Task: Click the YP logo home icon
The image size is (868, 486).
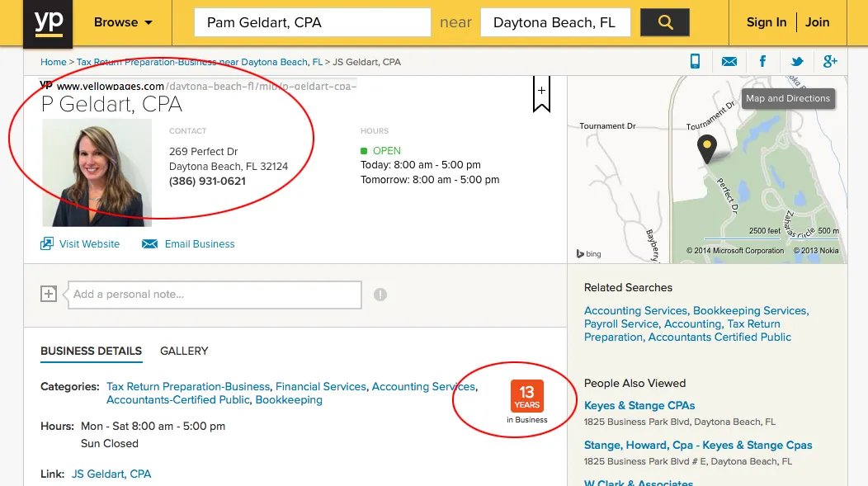Action: click(x=48, y=23)
